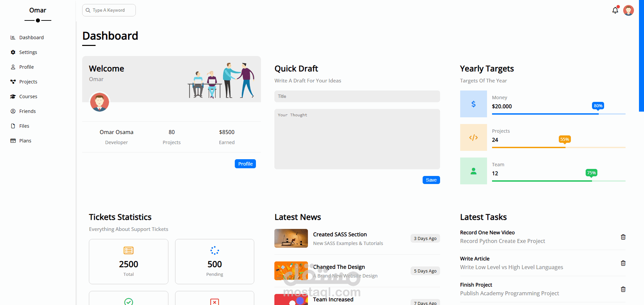Click the Projects diagram icon in sidebar
The width and height of the screenshot is (644, 305).
(x=13, y=82)
